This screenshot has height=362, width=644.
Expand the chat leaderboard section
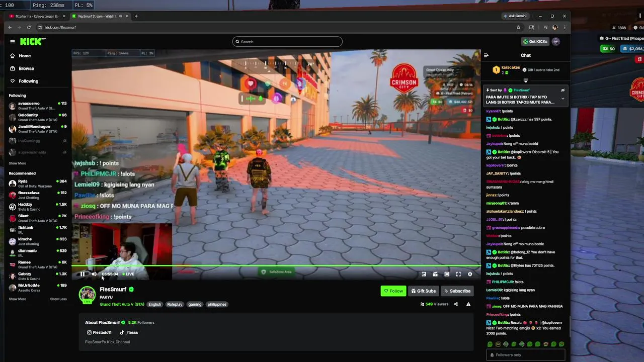pyautogui.click(x=526, y=80)
